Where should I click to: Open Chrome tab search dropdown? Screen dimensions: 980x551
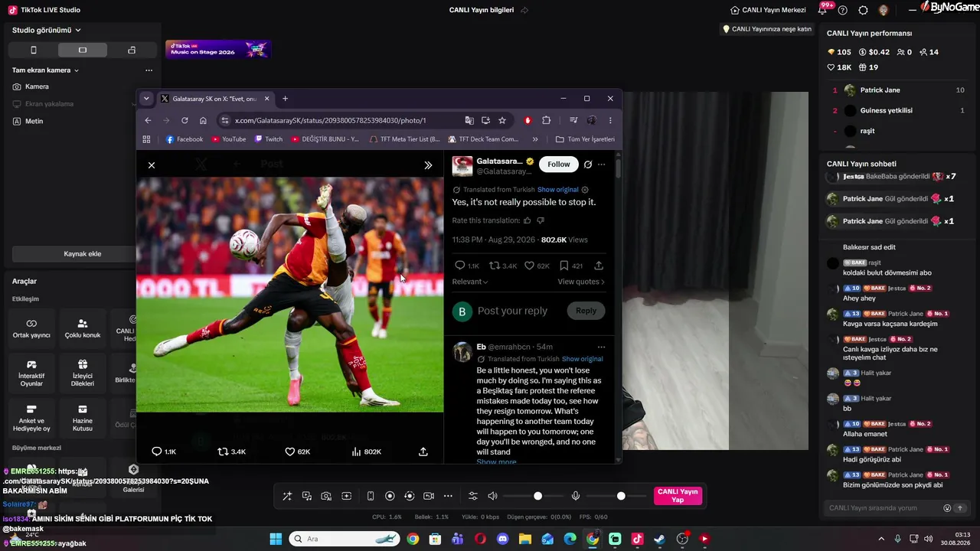(146, 99)
